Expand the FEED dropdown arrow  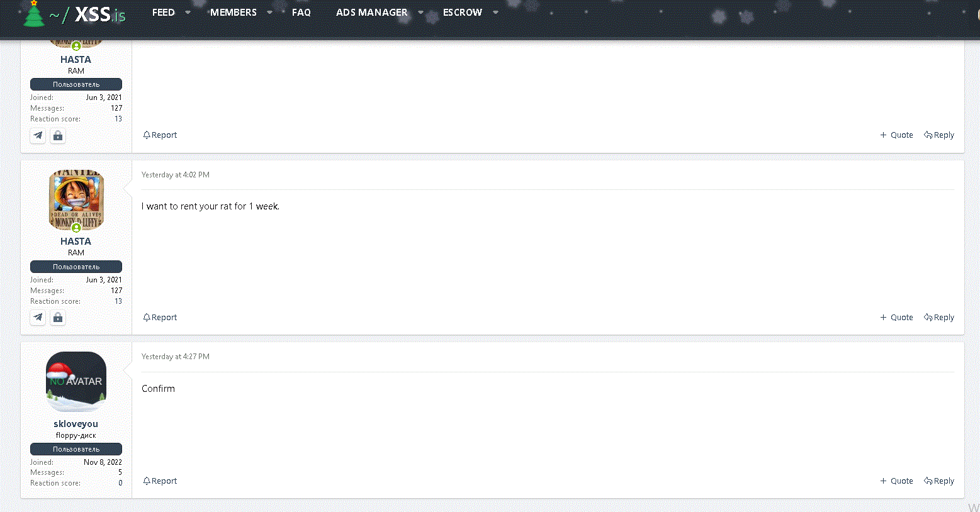[x=188, y=13]
